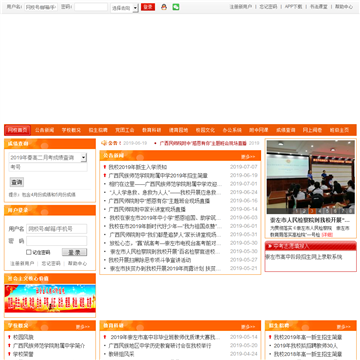
Task: Click the slideshow caption 崇左市人民检察院到我校开展
Action: coord(310,220)
